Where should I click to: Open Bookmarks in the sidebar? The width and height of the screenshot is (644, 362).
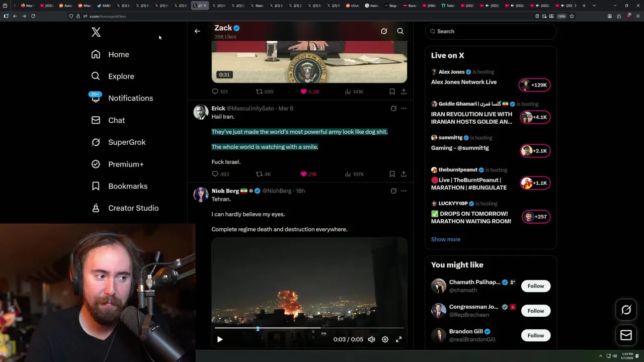click(x=119, y=186)
